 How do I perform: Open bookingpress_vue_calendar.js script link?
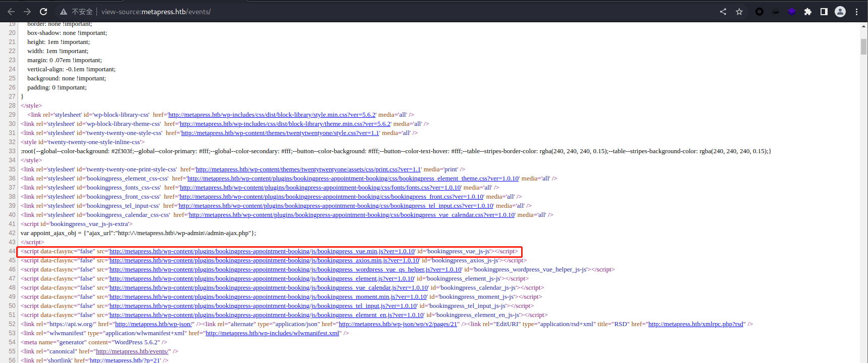(269, 288)
